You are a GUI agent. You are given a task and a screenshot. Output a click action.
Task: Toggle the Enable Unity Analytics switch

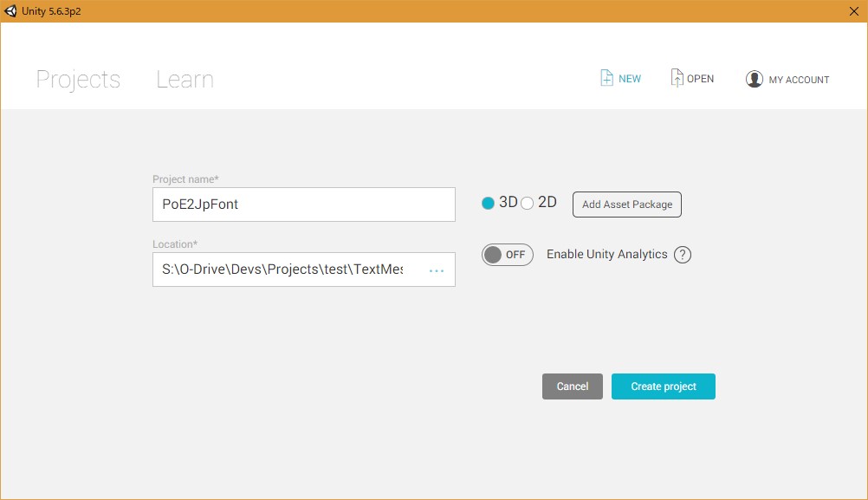507,255
